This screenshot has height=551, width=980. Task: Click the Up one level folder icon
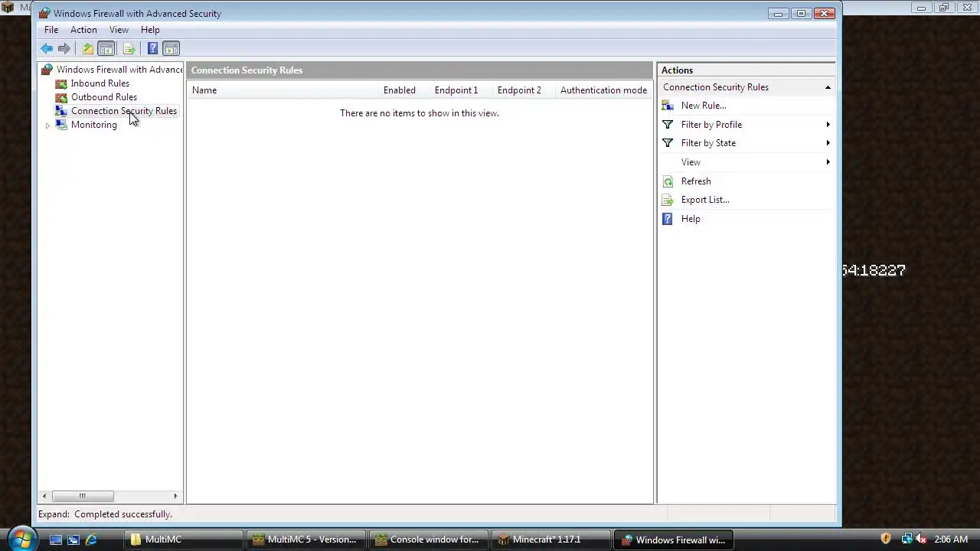point(88,49)
